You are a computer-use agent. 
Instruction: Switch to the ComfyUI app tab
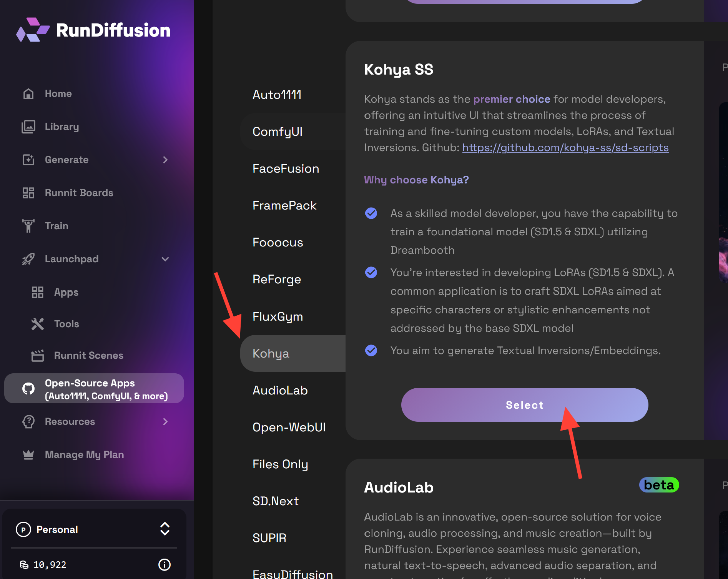point(278,132)
